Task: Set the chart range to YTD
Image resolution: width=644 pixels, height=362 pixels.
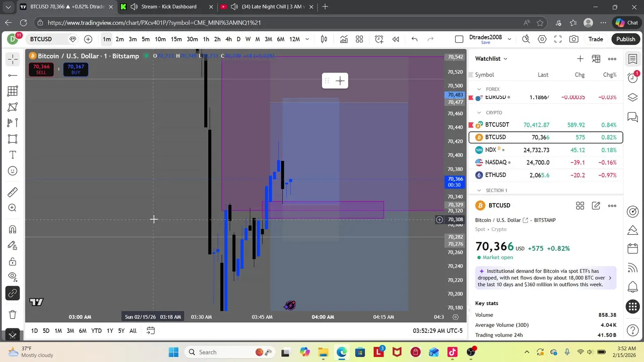Action: (x=96, y=331)
